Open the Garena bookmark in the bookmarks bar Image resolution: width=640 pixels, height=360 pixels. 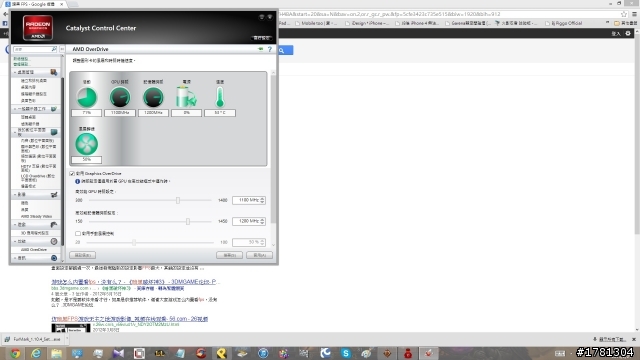click(468, 23)
